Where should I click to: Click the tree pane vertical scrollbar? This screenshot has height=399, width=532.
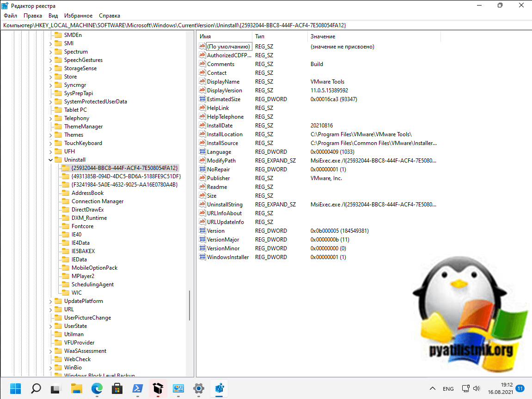[x=190, y=305]
